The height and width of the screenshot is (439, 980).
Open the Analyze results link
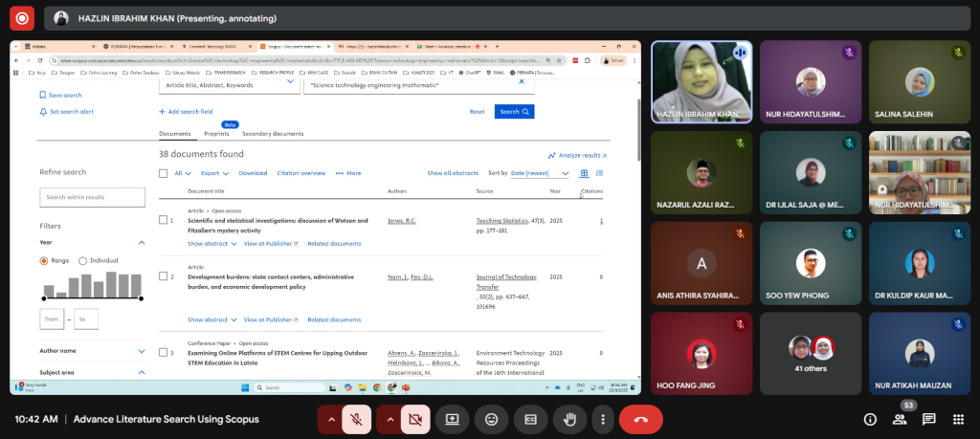(577, 155)
